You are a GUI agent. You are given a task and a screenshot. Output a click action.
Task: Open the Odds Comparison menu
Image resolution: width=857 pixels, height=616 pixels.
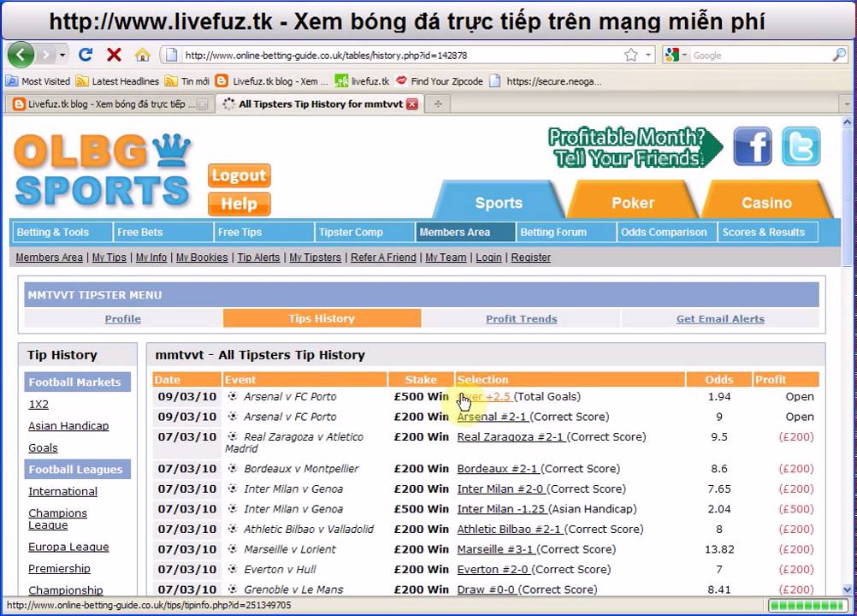pos(667,233)
